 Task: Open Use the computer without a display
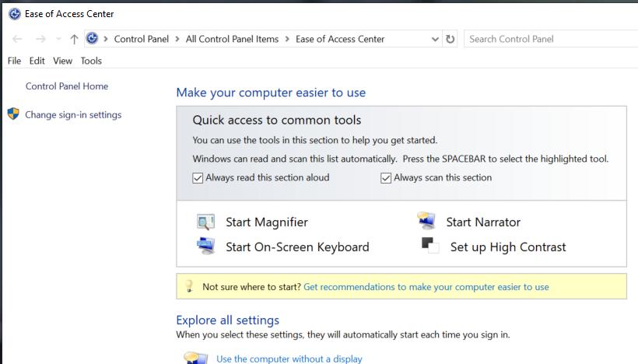click(x=289, y=359)
